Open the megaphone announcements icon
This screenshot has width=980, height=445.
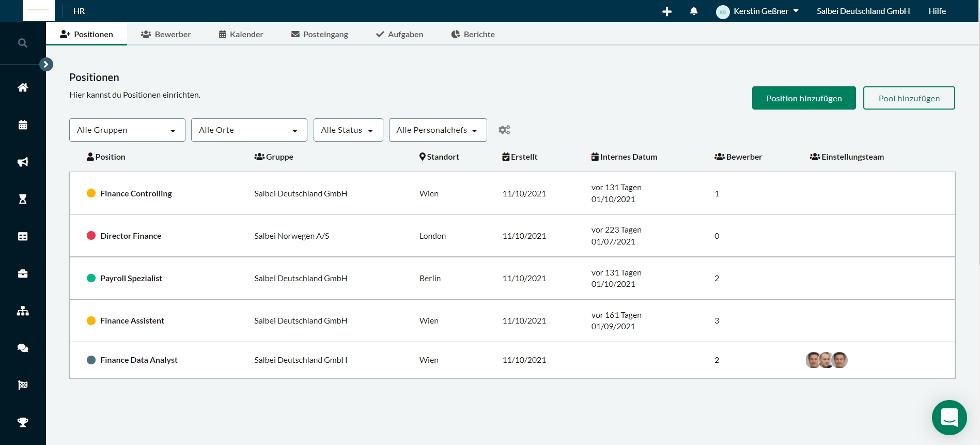click(x=23, y=162)
